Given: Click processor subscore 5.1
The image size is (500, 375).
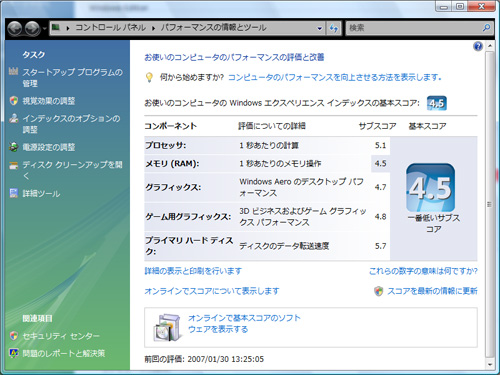Looking at the screenshot, I should [380, 145].
